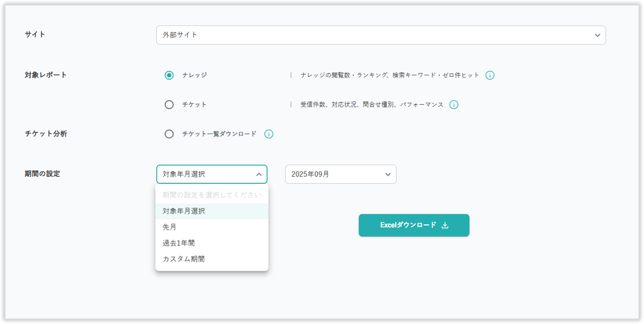644x324 pixels.
Task: Open the 外部サイト site dropdown
Action: [380, 35]
